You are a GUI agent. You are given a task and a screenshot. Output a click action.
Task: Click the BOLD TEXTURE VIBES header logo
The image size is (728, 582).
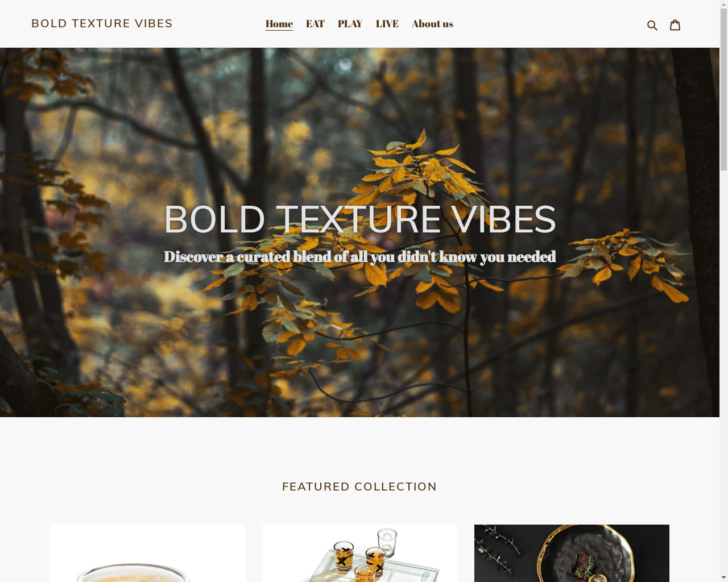click(x=102, y=23)
